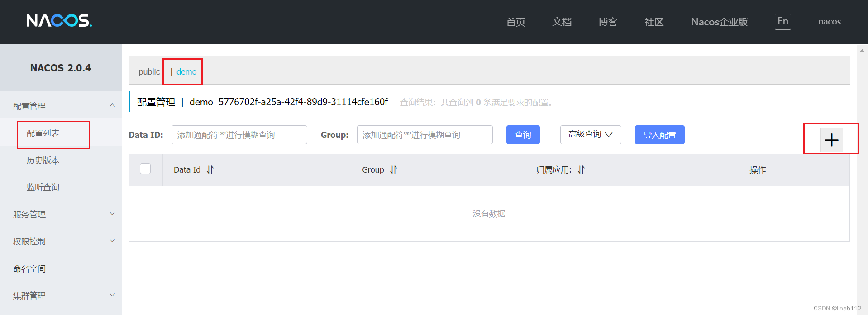This screenshot has height=315, width=868.
Task: Sort by 归属应用 column
Action: [581, 169]
